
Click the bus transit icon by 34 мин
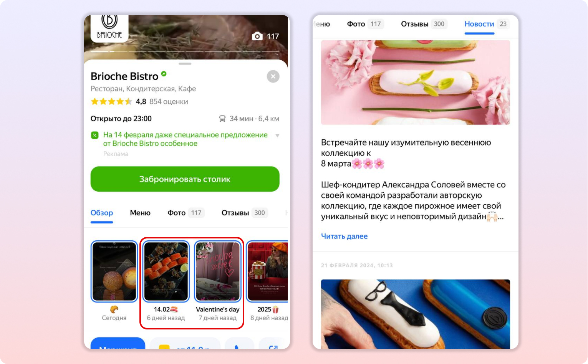[x=222, y=119]
